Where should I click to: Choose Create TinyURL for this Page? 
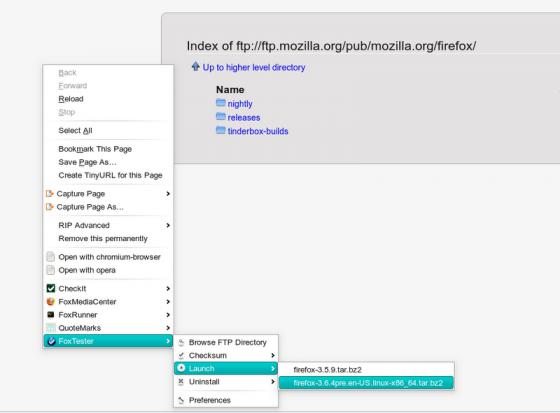coord(108,175)
